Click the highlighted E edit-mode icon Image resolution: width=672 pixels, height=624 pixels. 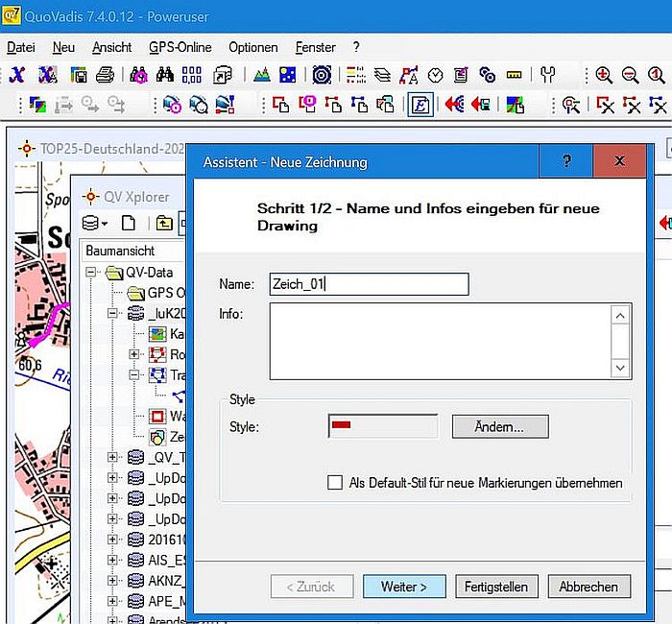pyautogui.click(x=420, y=105)
